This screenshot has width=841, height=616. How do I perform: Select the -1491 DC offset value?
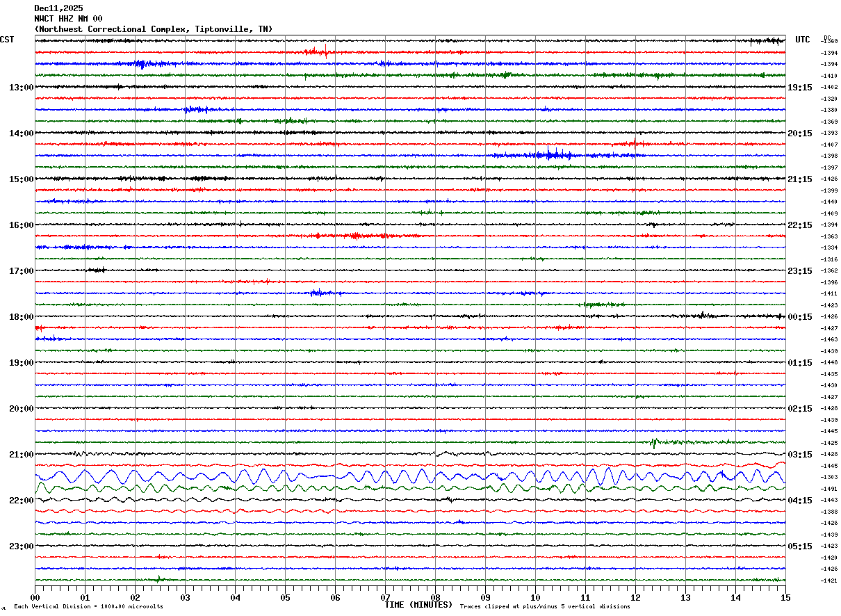point(829,489)
